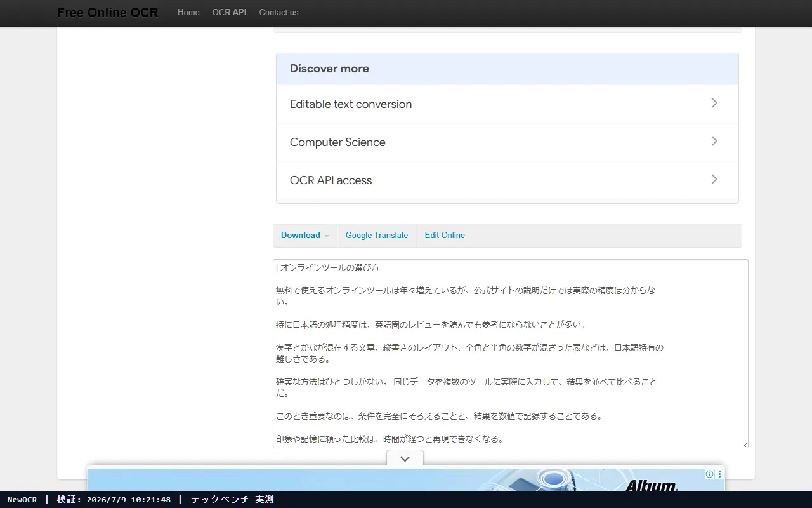Click the 検証 timestamp in status bar

point(114,500)
